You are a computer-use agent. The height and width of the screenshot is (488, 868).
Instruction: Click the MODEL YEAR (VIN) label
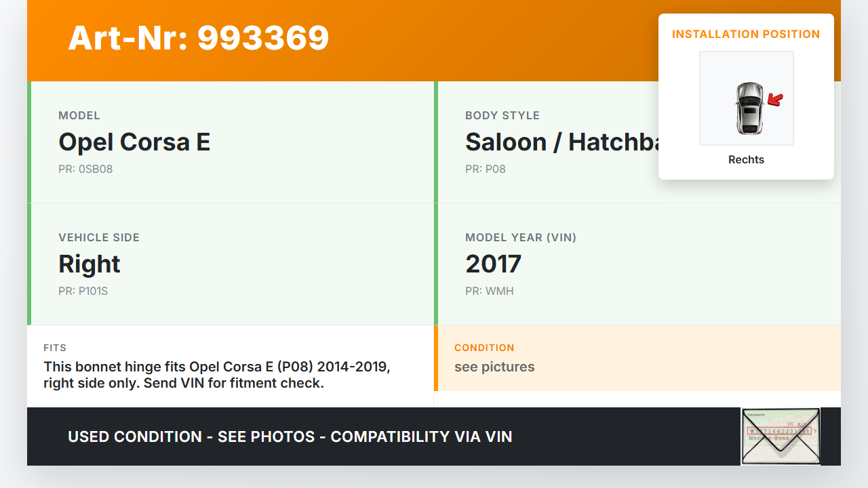[521, 238]
